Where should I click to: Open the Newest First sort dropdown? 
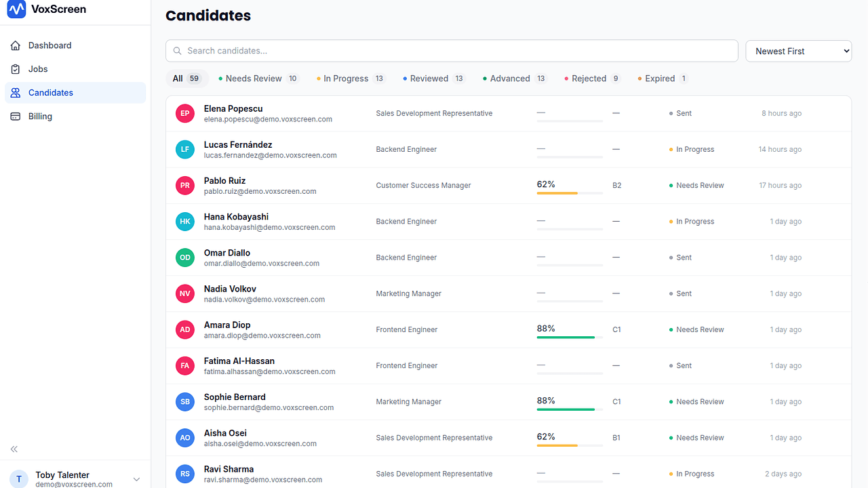click(799, 51)
